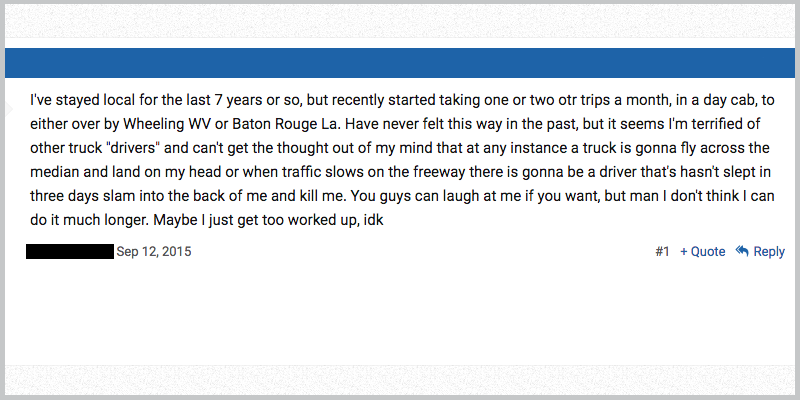Click the word 'median' starting the fourth line

(x=55, y=172)
